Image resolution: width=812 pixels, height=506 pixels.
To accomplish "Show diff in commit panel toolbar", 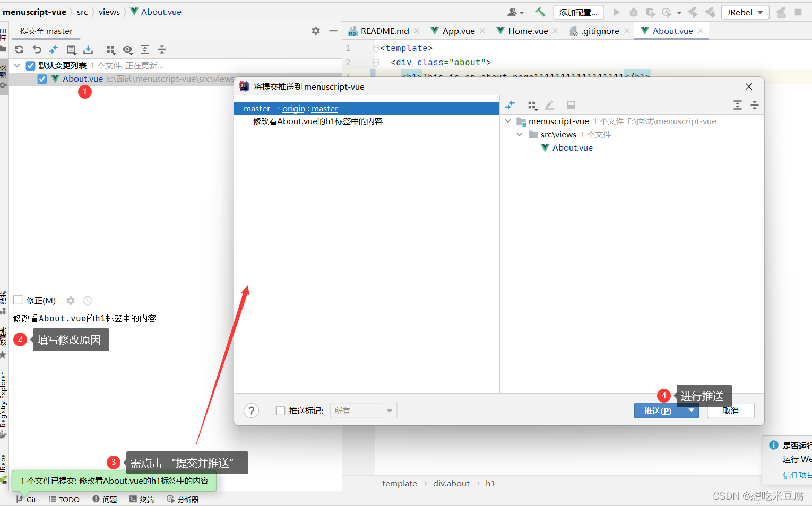I will [54, 49].
